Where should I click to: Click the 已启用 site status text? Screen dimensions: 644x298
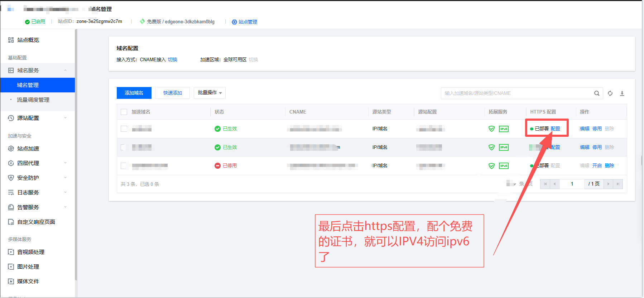(38, 21)
